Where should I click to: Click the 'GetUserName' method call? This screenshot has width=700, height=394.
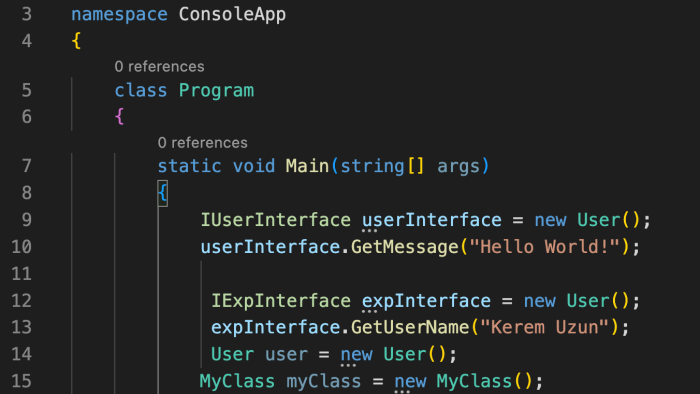(x=410, y=328)
